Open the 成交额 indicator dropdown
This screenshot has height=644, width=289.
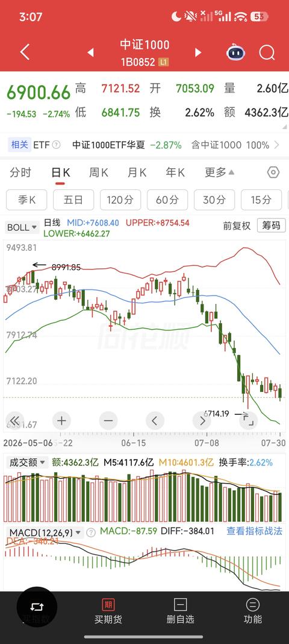pos(26,462)
